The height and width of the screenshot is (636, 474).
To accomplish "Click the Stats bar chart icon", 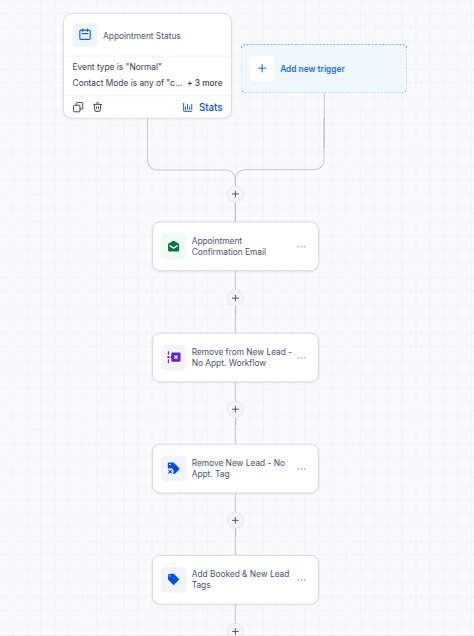I will (x=187, y=107).
